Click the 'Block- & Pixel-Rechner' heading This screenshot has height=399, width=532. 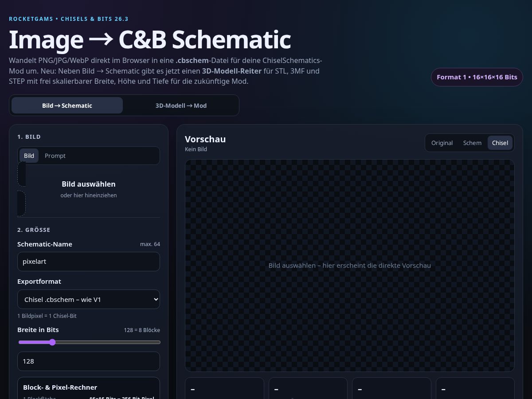[60, 387]
